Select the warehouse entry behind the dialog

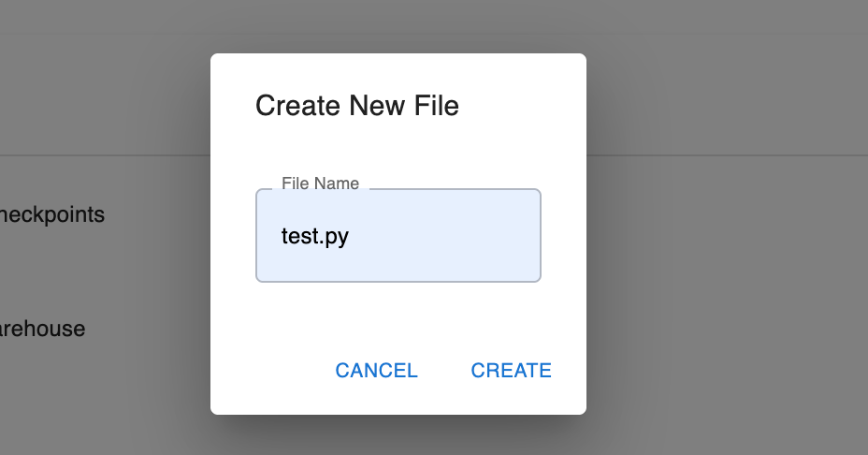tap(43, 329)
